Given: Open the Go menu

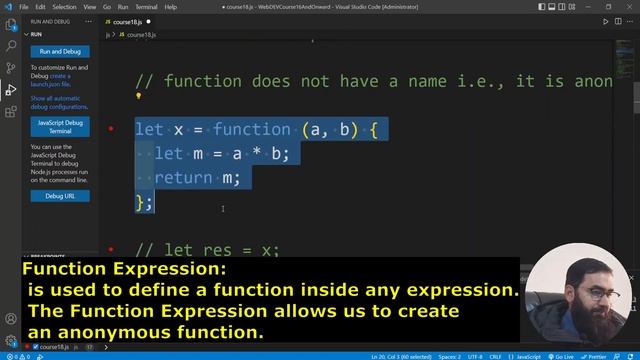Looking at the screenshot, I should 107,7.
